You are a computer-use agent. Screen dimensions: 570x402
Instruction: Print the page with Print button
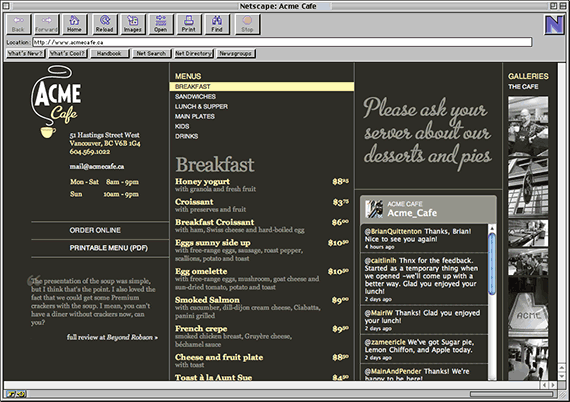click(x=189, y=24)
